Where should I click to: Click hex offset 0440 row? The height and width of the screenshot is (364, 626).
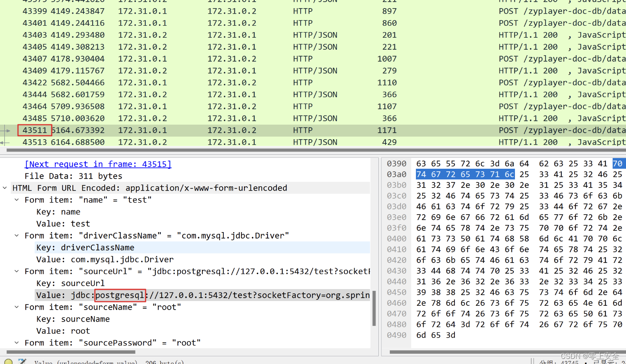(397, 281)
